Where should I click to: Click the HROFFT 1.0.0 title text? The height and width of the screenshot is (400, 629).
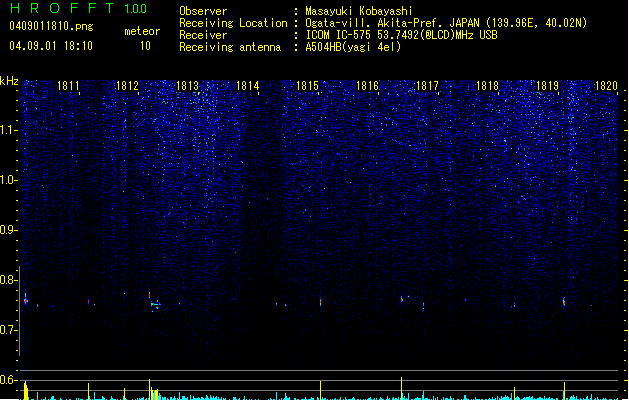coord(78,8)
